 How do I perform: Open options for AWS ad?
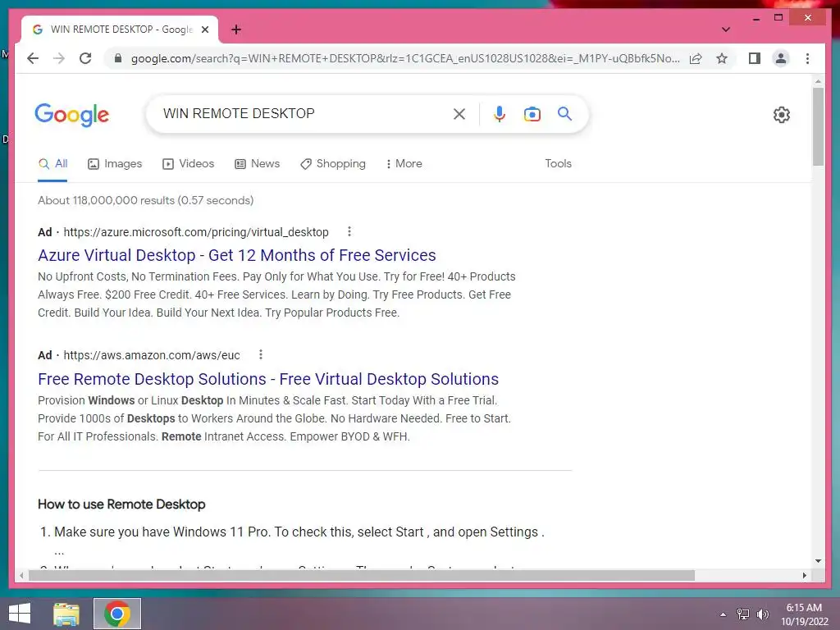point(260,354)
